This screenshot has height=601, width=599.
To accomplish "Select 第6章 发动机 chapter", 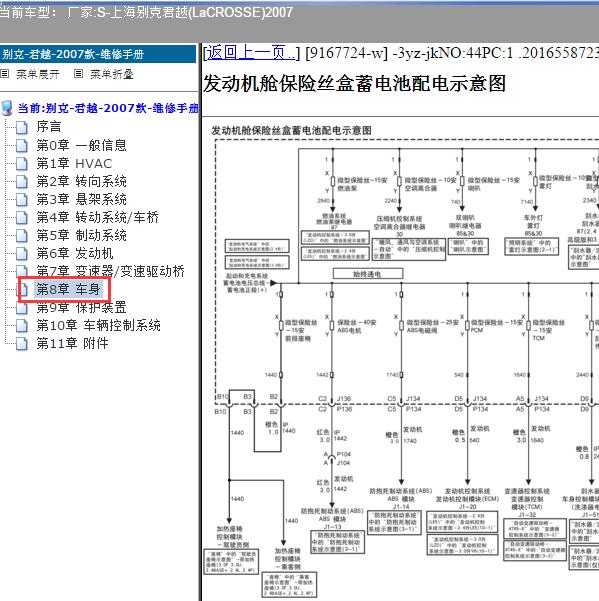I will (x=75, y=253).
